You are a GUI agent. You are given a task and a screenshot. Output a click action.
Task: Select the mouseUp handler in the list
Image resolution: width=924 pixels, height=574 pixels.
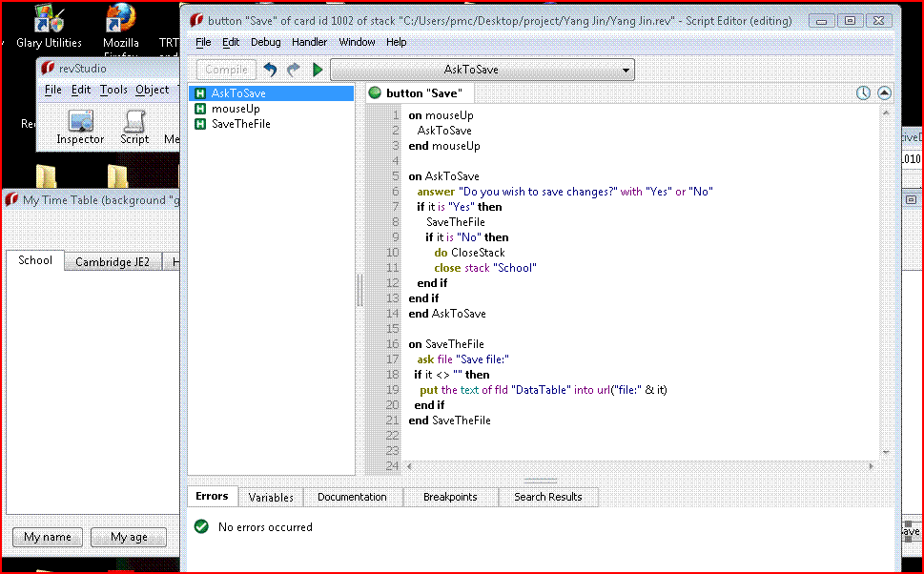tap(236, 109)
